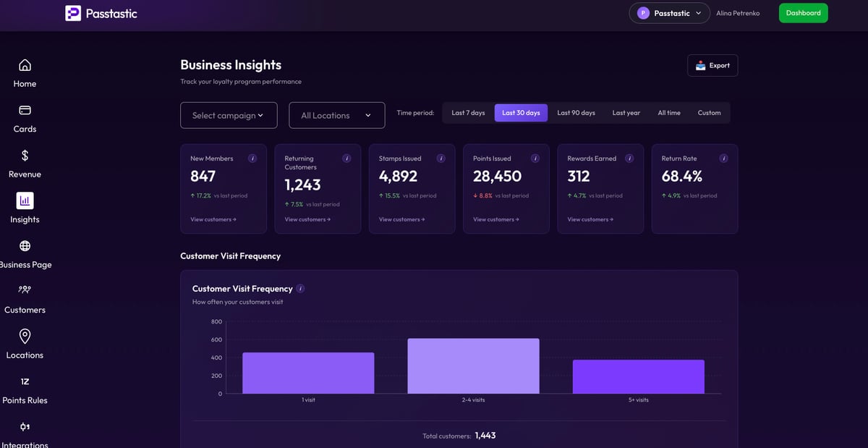This screenshot has height=448, width=868.
Task: Click the Export button
Action: click(x=712, y=65)
